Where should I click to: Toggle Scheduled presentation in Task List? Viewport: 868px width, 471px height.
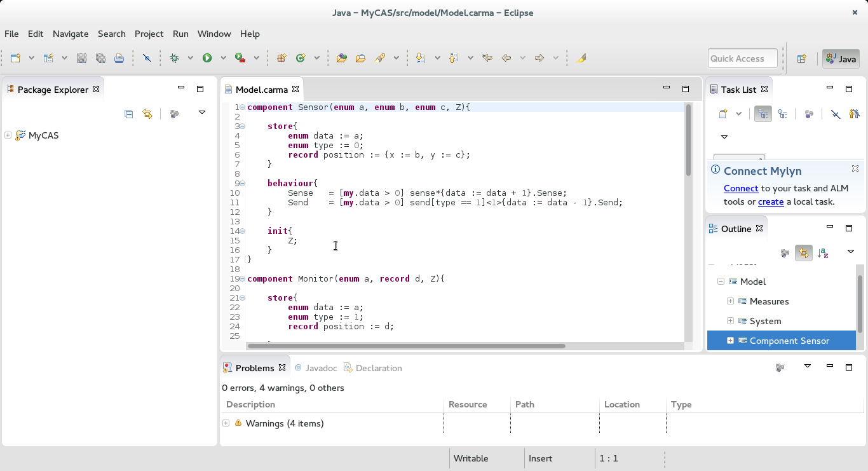click(x=782, y=114)
